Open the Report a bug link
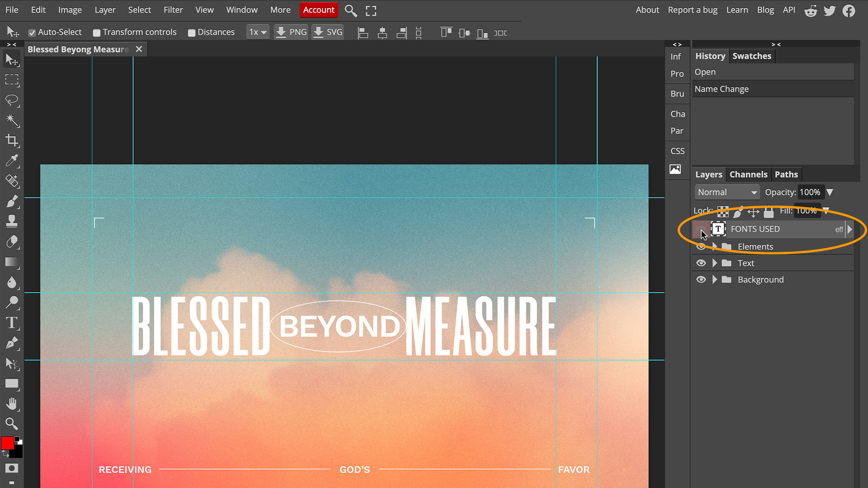Viewport: 868px width, 488px height. 693,10
